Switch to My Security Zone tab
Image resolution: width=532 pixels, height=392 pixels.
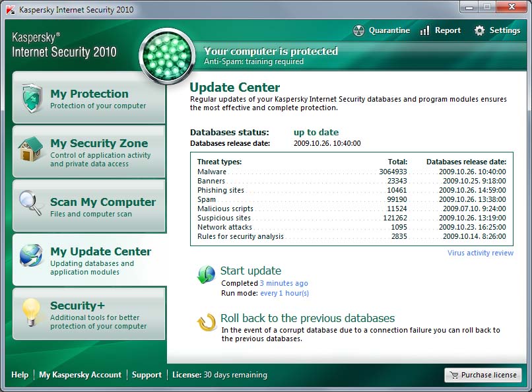tap(89, 152)
